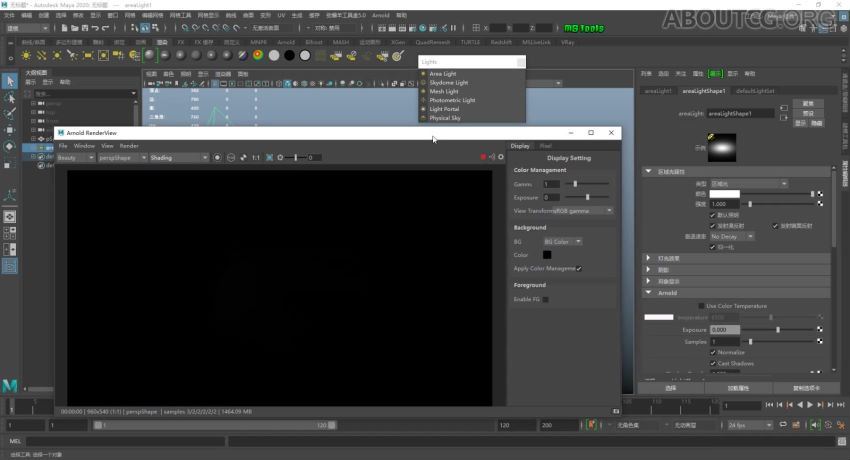Click the record red icon in RenderView toolbar
Viewport: 850px width, 460px height.
tap(483, 157)
